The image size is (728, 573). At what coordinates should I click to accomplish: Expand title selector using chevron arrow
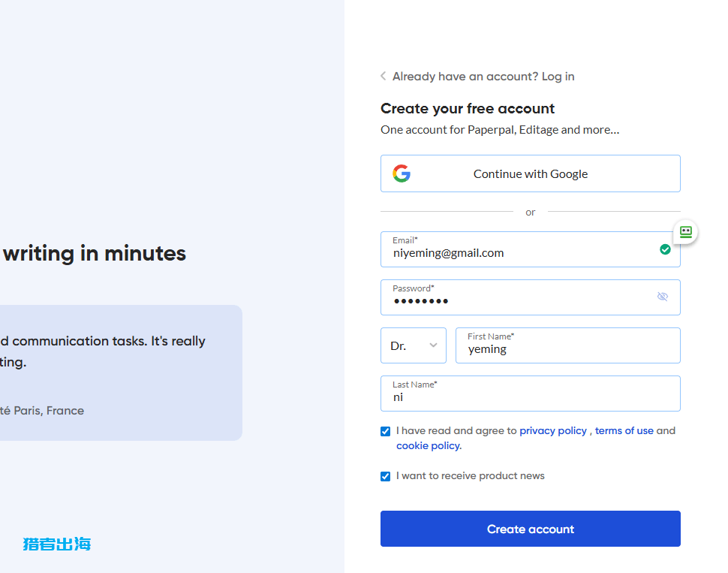433,345
